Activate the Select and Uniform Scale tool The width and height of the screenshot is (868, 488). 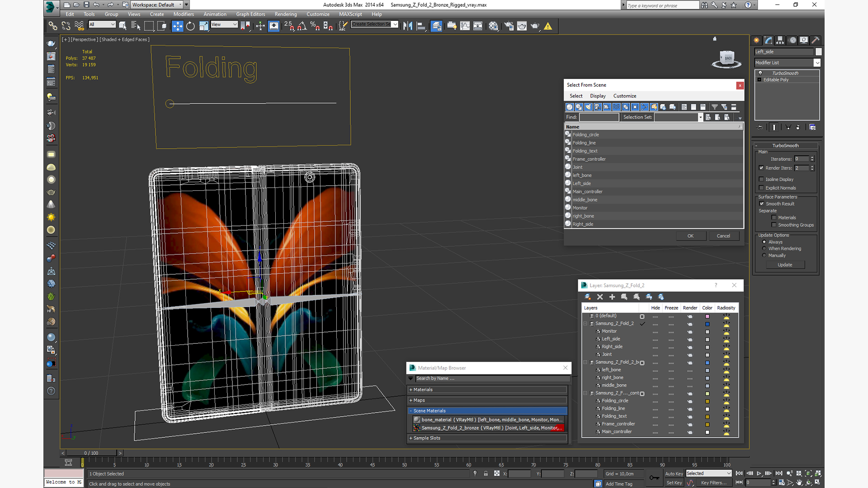203,26
